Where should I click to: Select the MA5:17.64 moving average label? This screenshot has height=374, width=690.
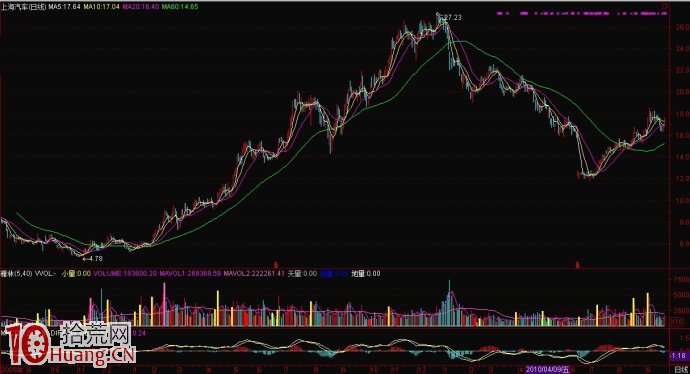64,7
